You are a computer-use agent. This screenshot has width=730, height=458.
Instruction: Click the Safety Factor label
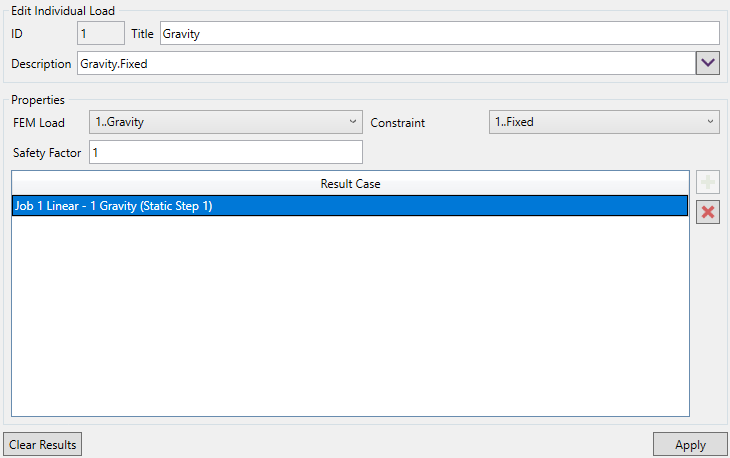tap(47, 153)
